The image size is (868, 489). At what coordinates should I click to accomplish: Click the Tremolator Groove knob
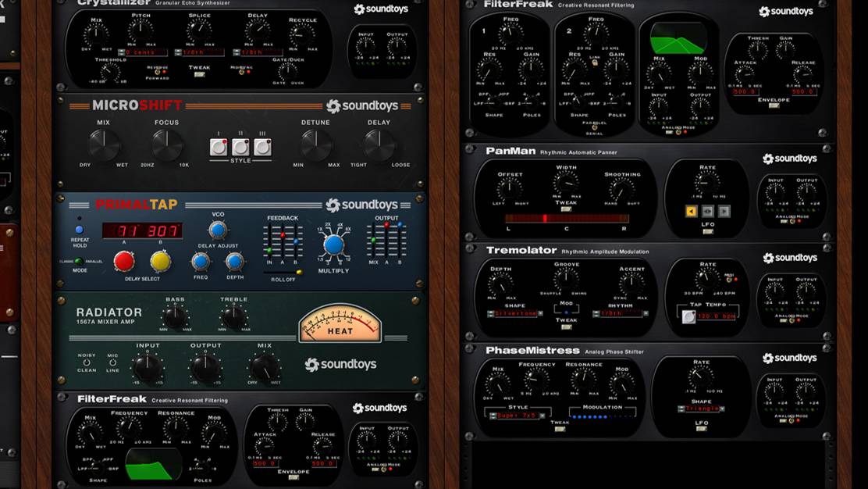566,279
